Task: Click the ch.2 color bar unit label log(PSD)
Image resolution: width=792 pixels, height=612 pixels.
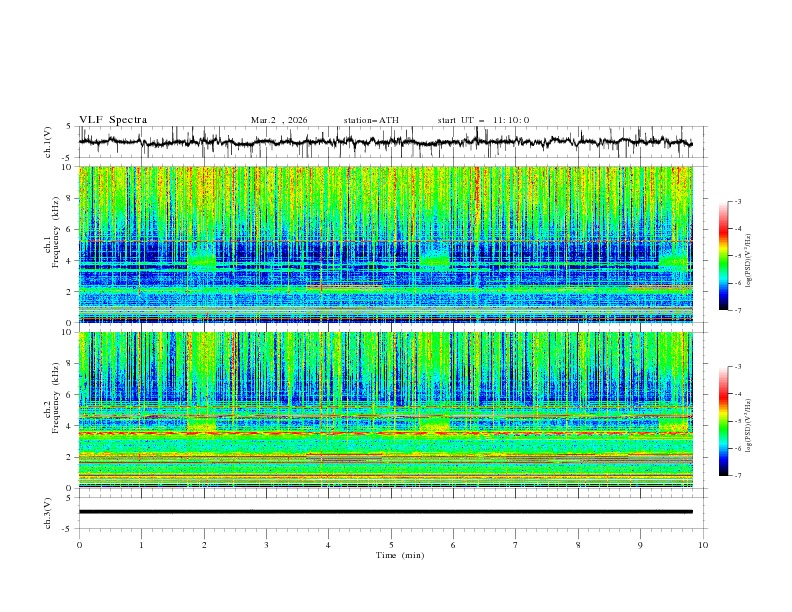Action: (749, 426)
